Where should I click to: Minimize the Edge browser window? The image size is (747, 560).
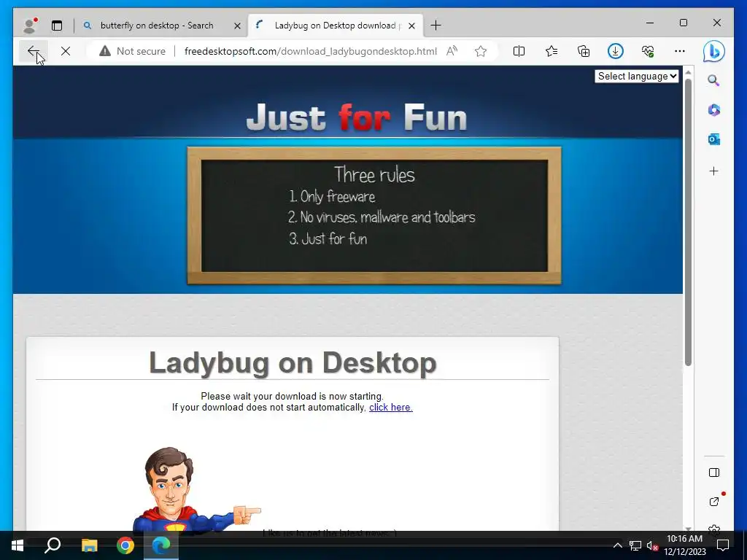[x=650, y=23]
